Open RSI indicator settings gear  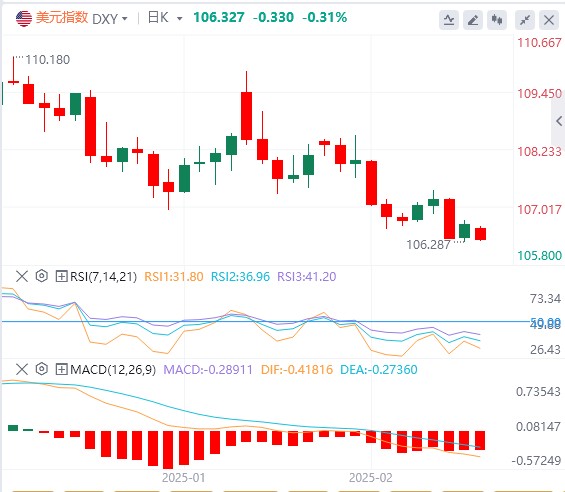click(42, 276)
